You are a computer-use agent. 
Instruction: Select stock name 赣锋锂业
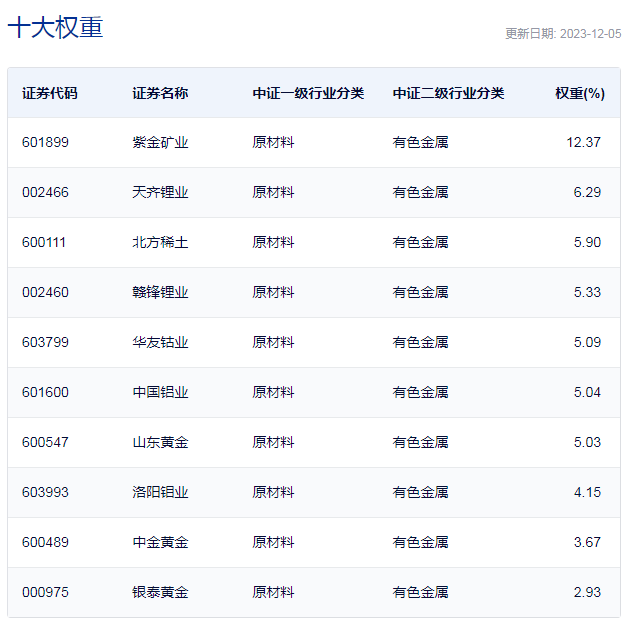tap(160, 292)
